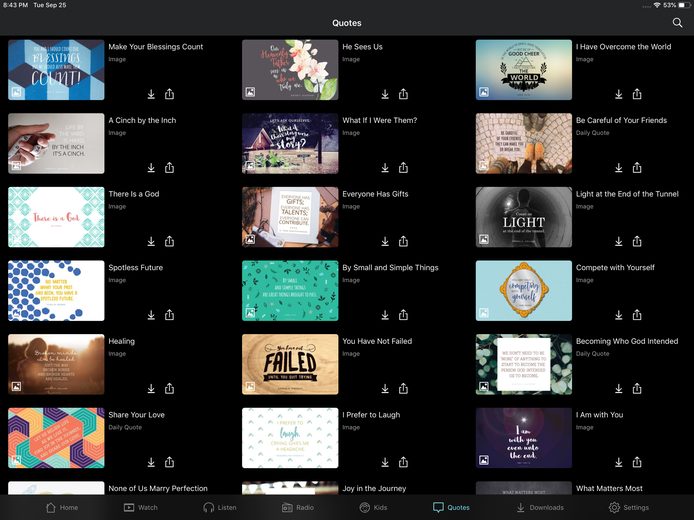Share the I Am with You quote
This screenshot has height=520, width=694.
click(x=637, y=462)
